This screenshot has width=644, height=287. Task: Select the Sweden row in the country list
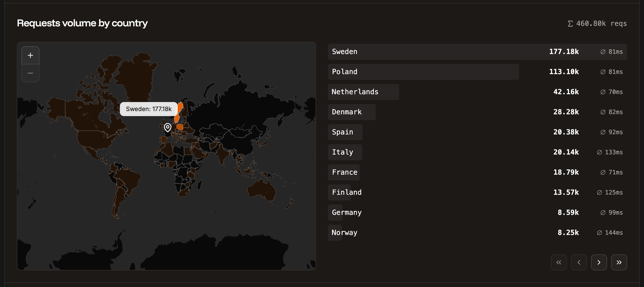(344, 52)
